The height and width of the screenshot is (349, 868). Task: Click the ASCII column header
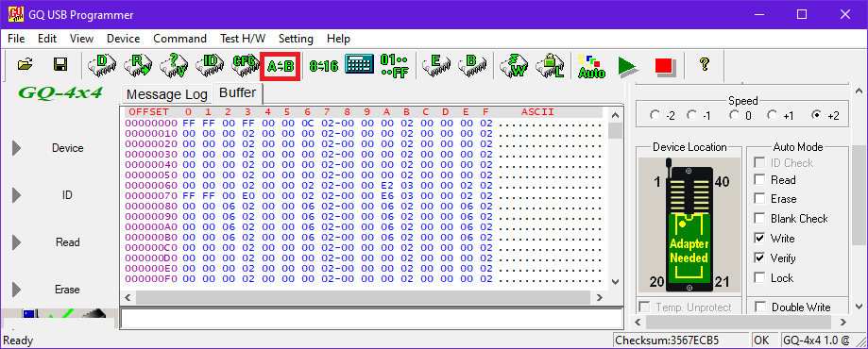tap(537, 111)
